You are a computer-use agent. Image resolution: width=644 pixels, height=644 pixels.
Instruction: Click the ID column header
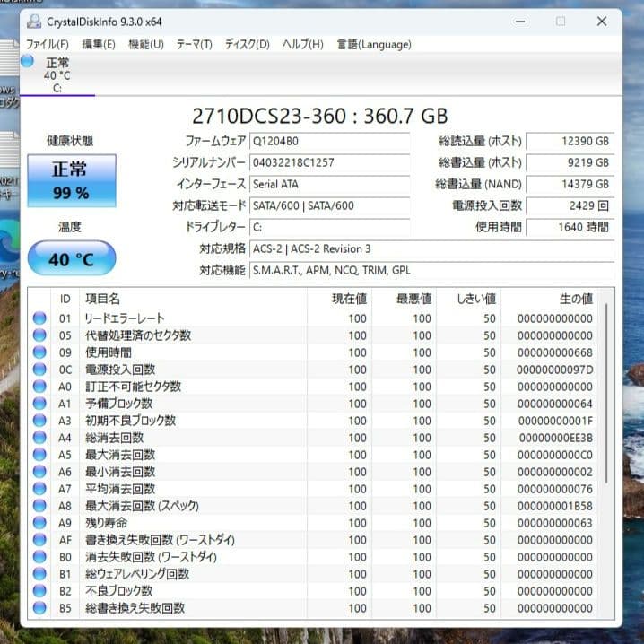65,299
